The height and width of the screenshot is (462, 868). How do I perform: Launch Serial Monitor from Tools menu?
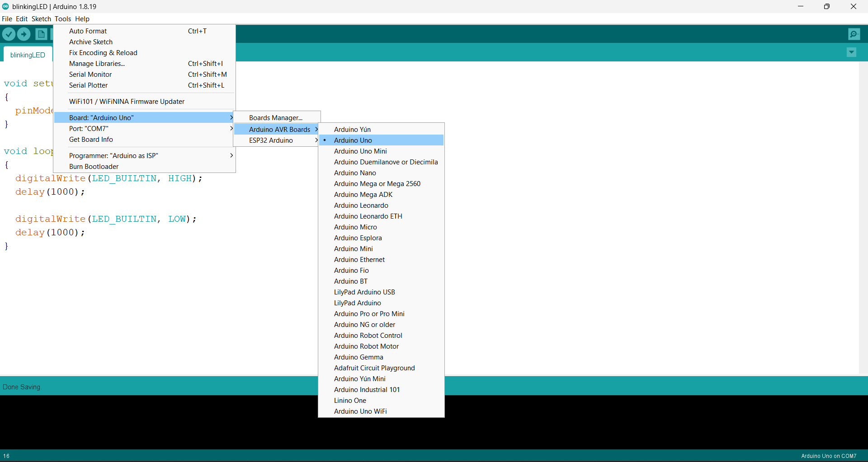click(x=145, y=75)
